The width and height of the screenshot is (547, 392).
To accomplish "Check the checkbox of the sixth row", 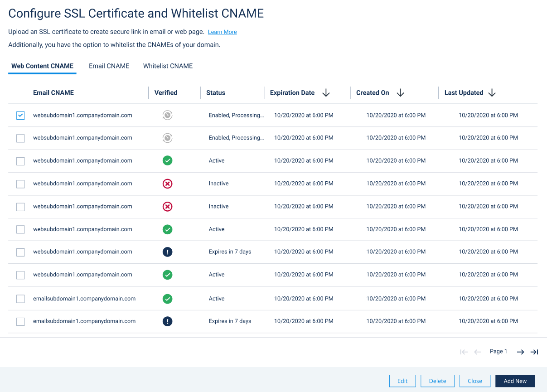I will coord(20,229).
